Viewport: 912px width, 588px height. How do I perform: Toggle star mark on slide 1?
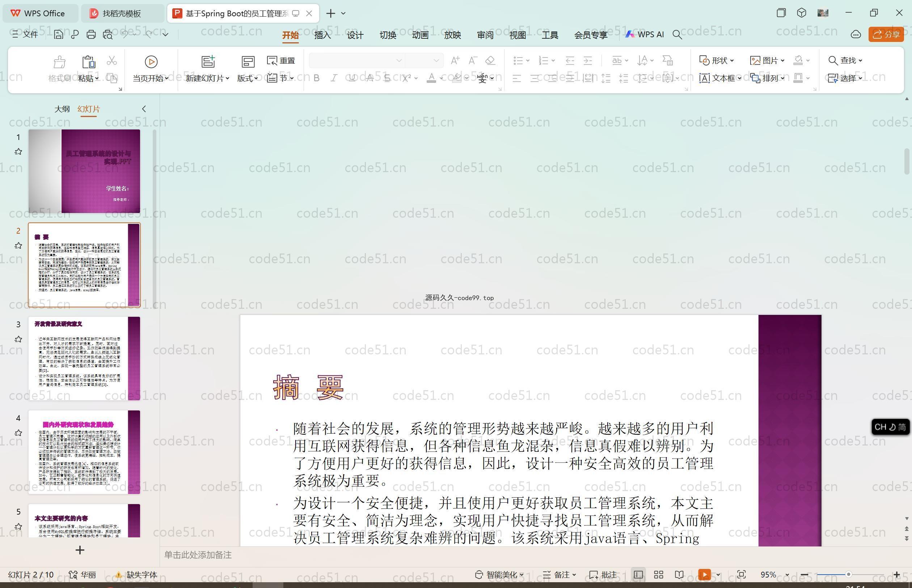pyautogui.click(x=18, y=152)
